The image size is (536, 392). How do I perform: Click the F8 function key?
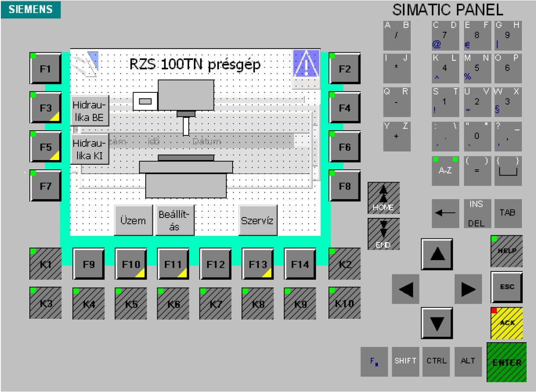tap(345, 186)
